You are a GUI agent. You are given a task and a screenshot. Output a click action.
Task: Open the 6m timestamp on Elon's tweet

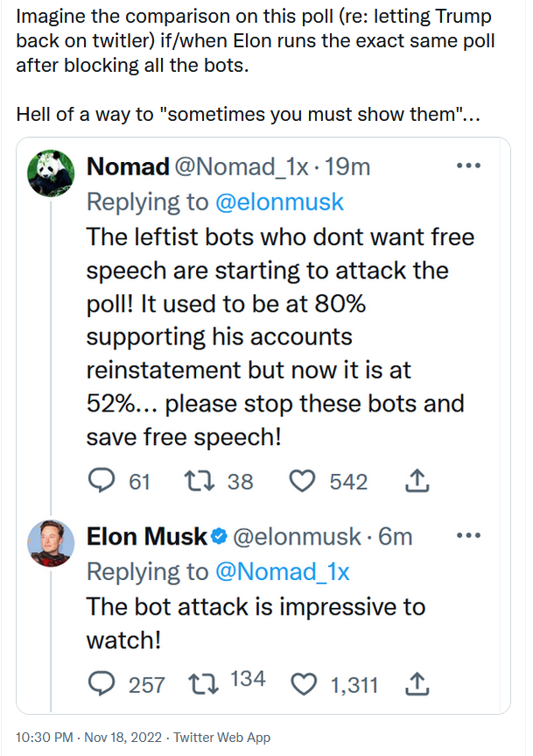(396, 537)
